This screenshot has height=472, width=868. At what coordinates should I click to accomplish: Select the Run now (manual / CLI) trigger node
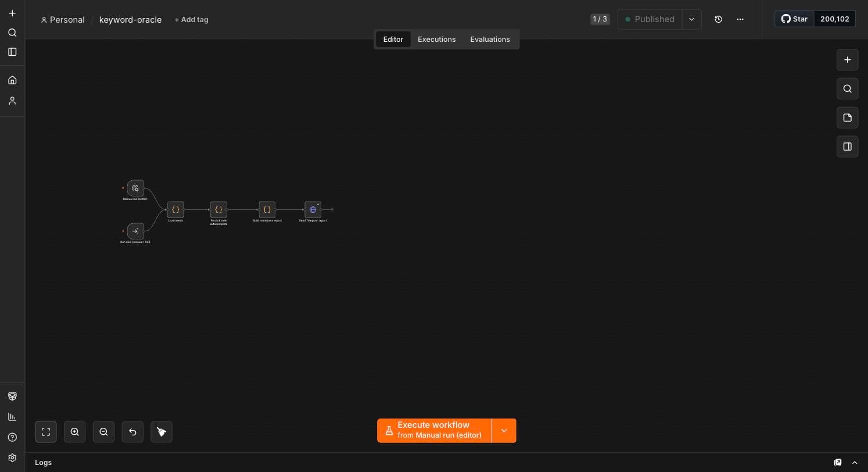point(135,231)
